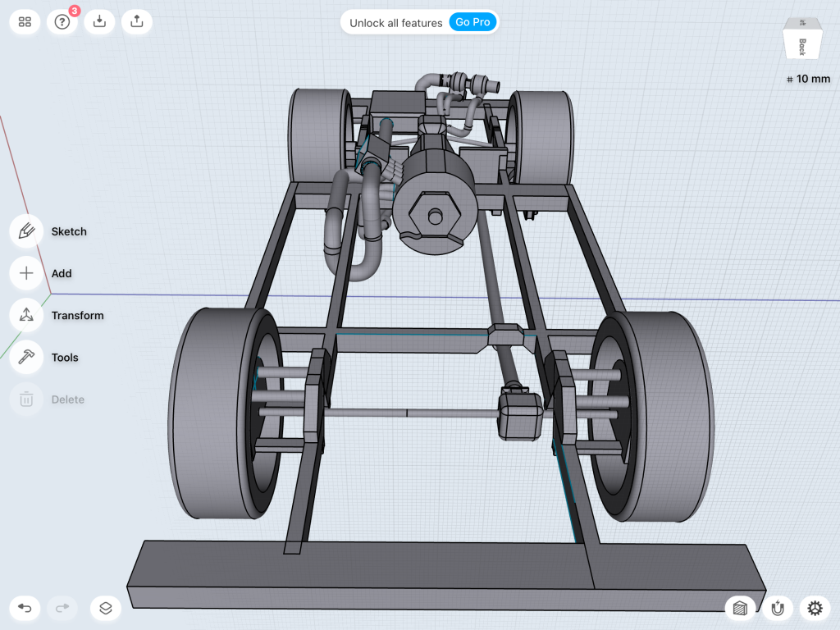
Task: Toggle magnet snapping
Action: point(778,608)
